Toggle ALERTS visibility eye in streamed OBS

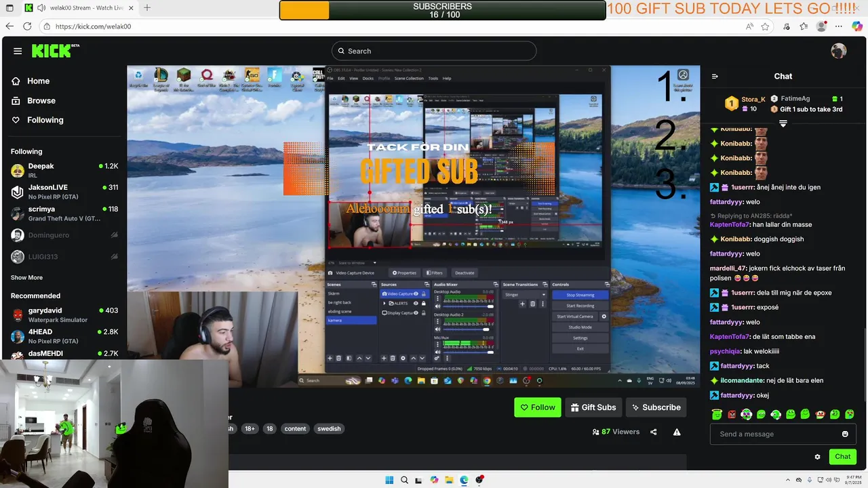tap(416, 303)
